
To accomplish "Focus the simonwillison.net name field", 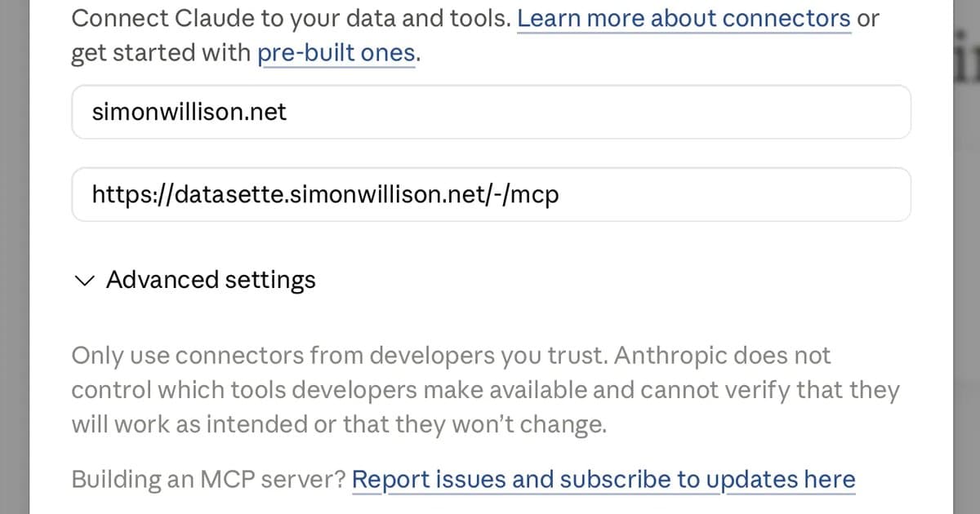I will pyautogui.click(x=491, y=112).
